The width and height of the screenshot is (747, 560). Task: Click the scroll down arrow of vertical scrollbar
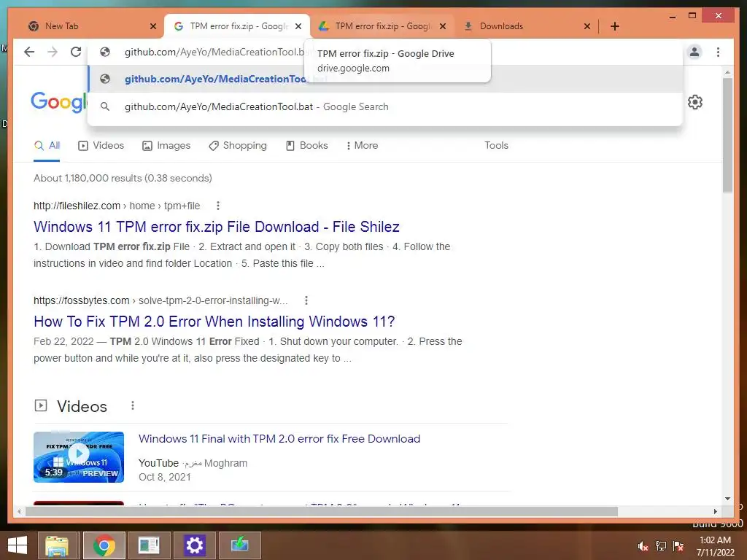(x=727, y=499)
